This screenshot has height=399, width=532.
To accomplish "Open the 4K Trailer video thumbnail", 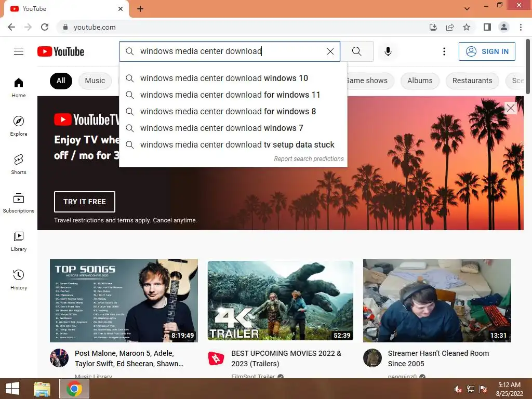I will point(281,301).
